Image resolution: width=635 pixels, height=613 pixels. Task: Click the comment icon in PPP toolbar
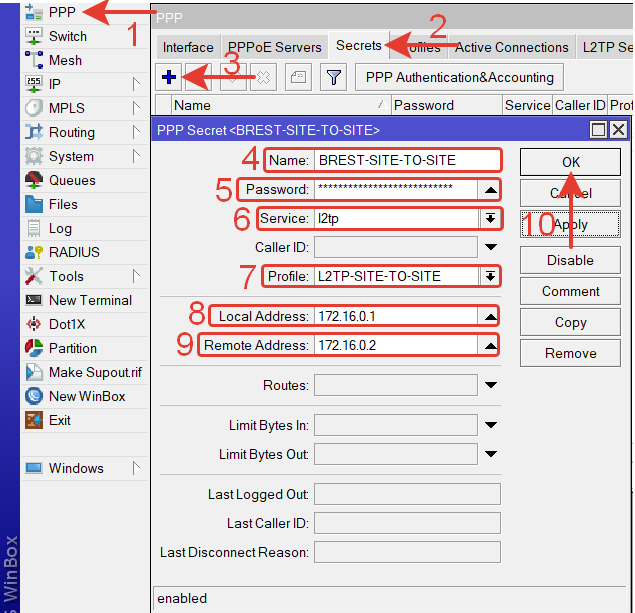point(297,77)
